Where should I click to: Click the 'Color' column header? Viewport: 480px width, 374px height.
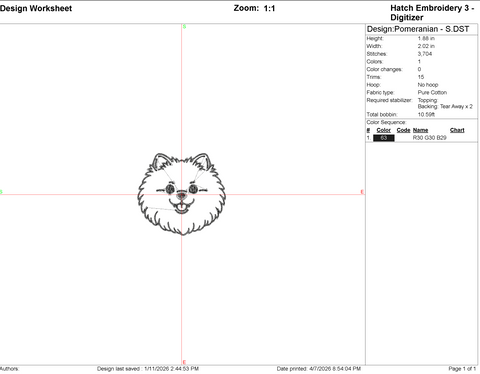coord(384,130)
